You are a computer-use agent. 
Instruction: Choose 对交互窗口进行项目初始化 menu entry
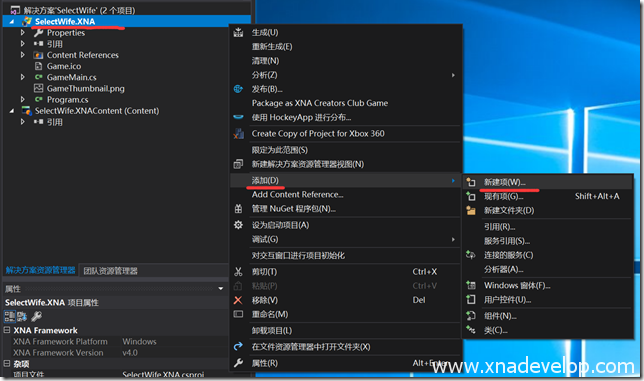(x=345, y=255)
